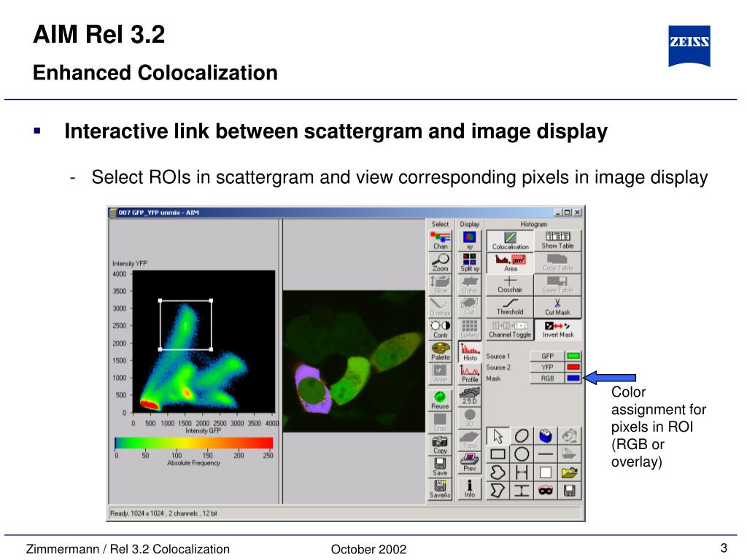Open the Chan channel selection tool
Image resolution: width=747 pixels, height=560 pixels.
[440, 241]
